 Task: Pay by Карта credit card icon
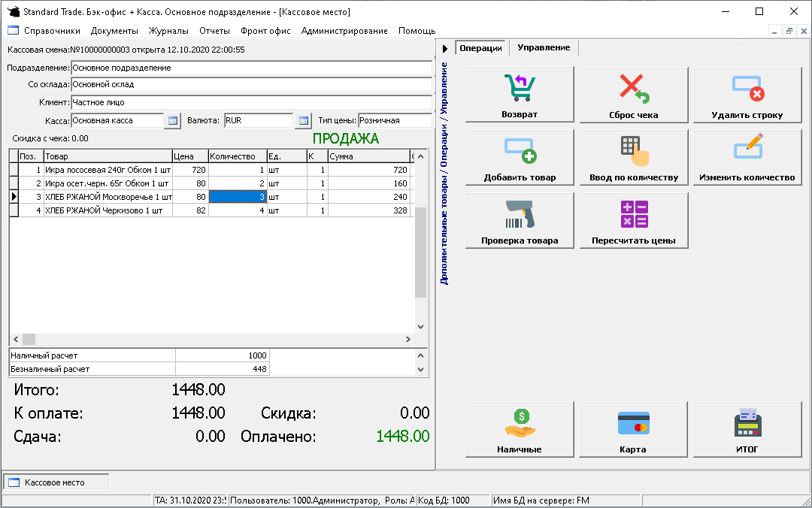633,423
